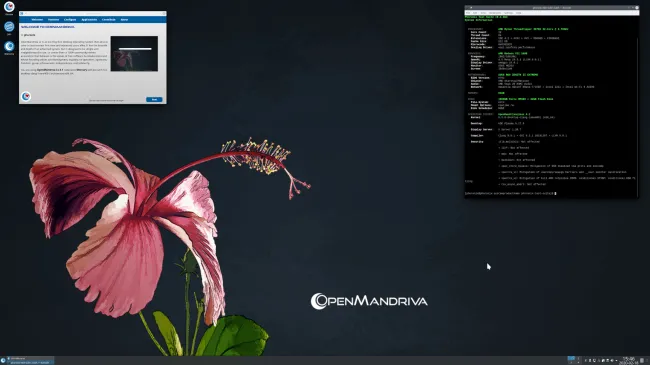650x365 pixels.
Task: Open the File menu in Konsole
Action: [x=468, y=13]
